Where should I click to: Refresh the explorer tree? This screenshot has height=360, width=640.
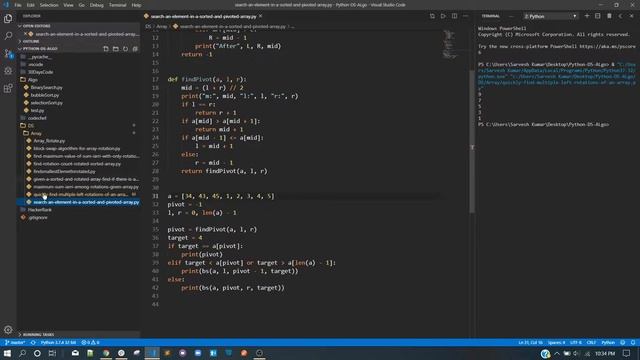(x=125, y=49)
